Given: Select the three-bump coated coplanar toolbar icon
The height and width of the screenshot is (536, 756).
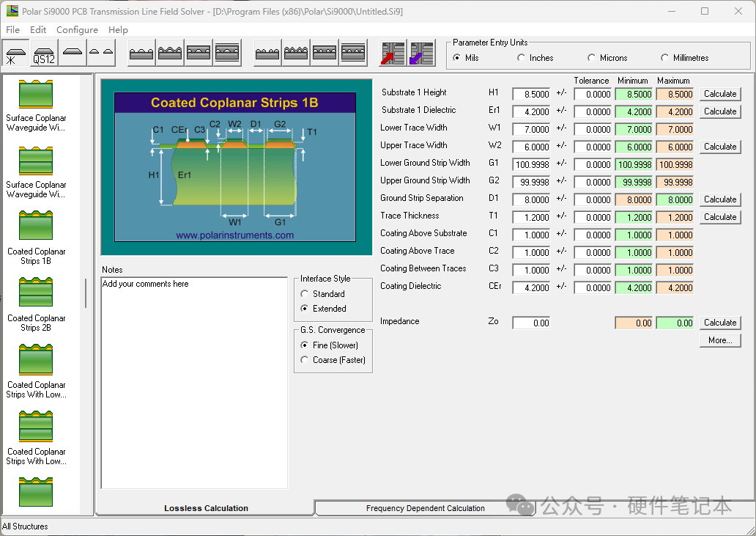Looking at the screenshot, I should 170,53.
